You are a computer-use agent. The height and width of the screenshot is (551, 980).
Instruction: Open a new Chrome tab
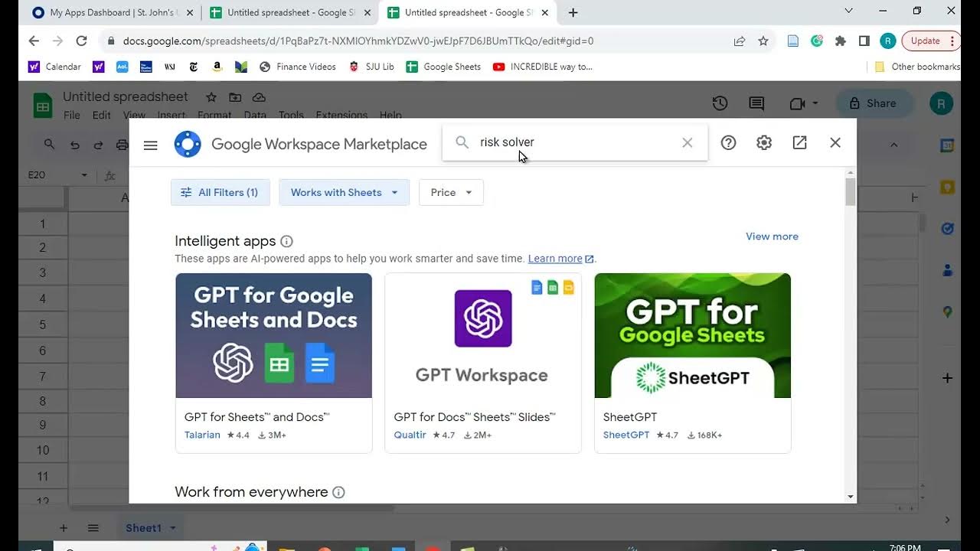pos(573,12)
